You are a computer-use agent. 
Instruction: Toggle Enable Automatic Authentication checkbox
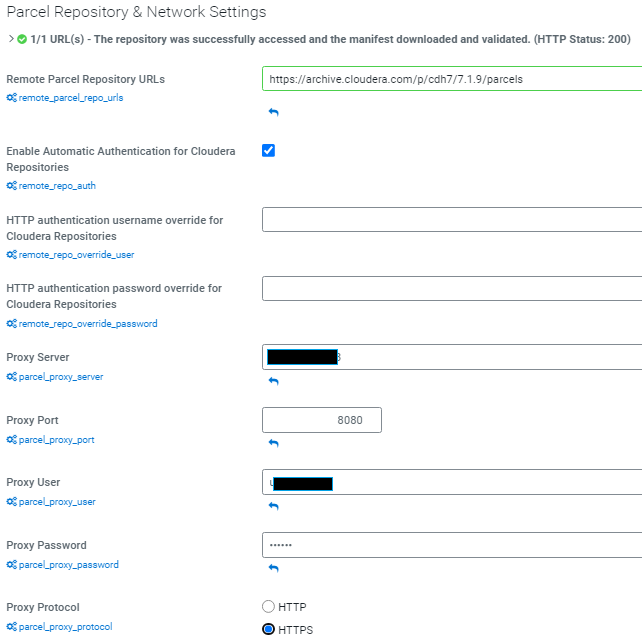tap(269, 151)
